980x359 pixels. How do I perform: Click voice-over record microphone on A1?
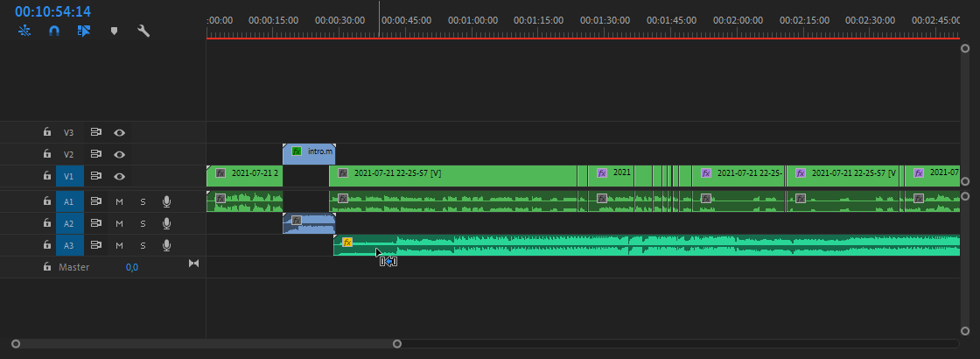tap(166, 201)
